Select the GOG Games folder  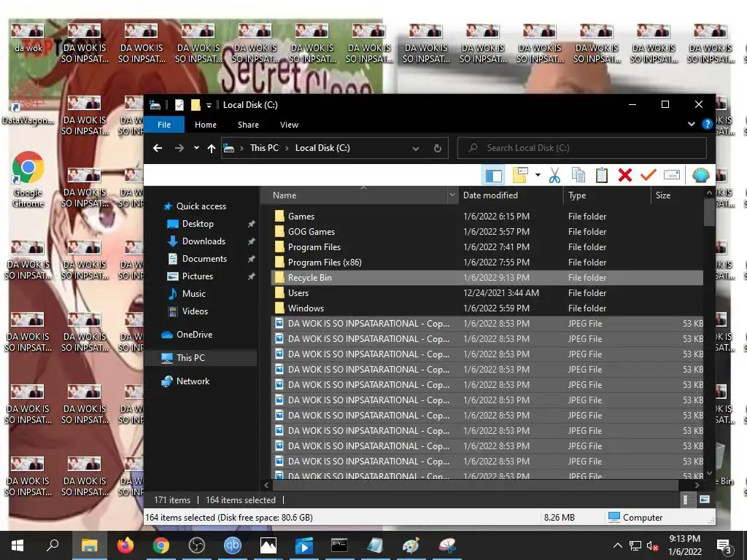pyautogui.click(x=311, y=232)
